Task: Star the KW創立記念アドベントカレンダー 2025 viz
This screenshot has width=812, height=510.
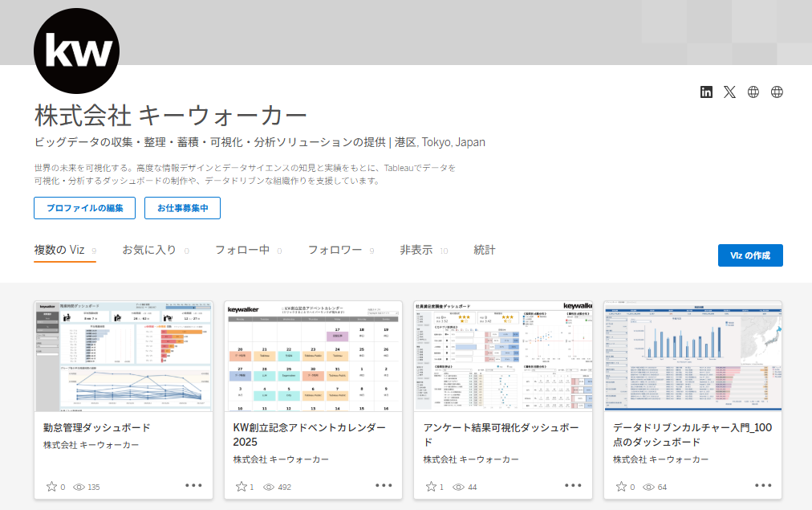Action: [x=242, y=487]
